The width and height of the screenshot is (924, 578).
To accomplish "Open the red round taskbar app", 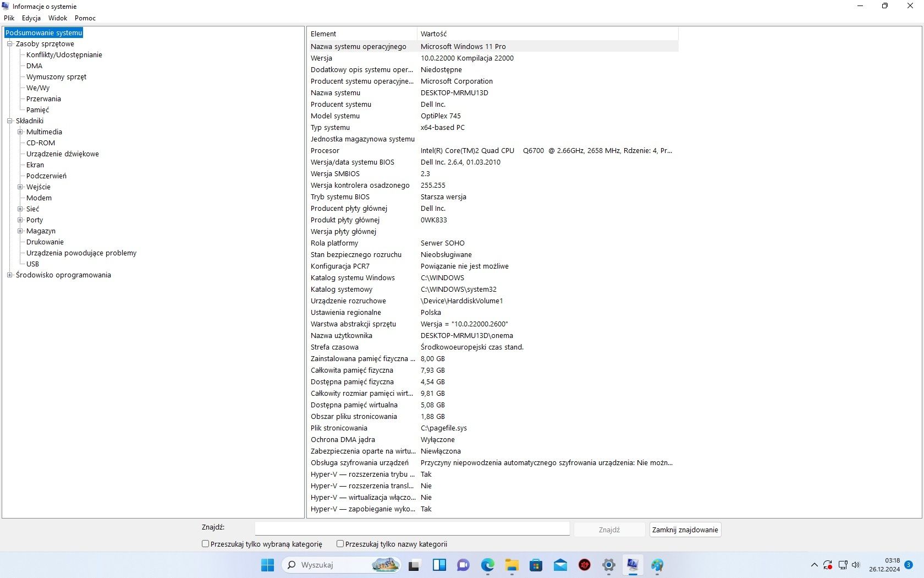I will (585, 565).
